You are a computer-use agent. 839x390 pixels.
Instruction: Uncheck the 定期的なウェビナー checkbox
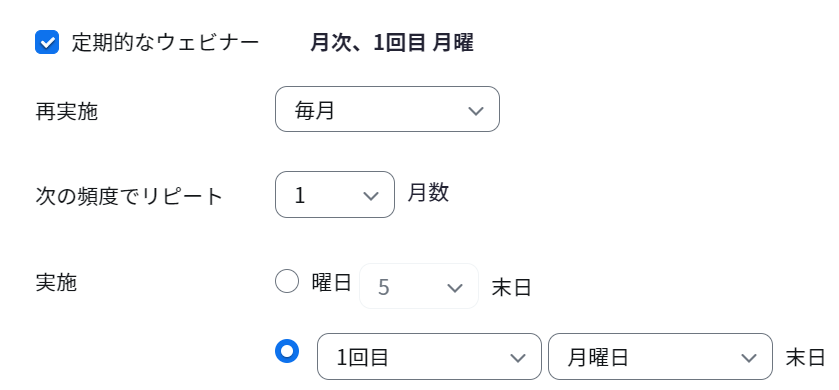pos(47,42)
